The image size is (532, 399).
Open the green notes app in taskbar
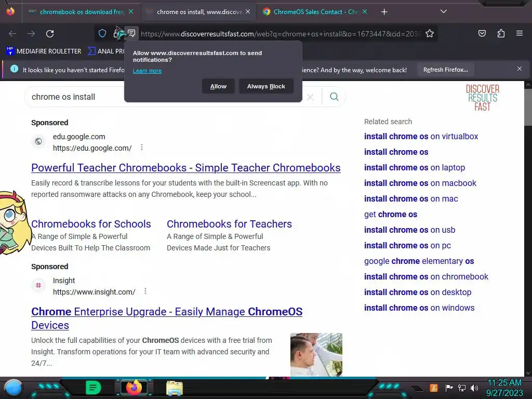(93, 388)
